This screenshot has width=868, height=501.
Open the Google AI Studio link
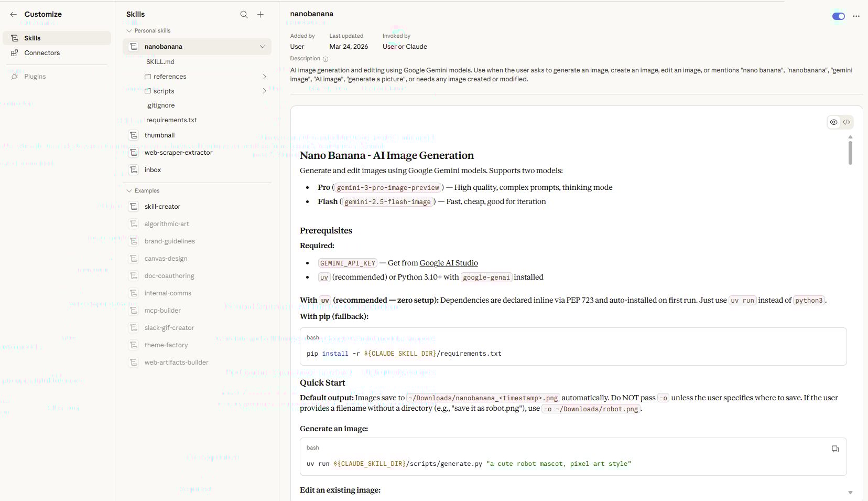[449, 263]
